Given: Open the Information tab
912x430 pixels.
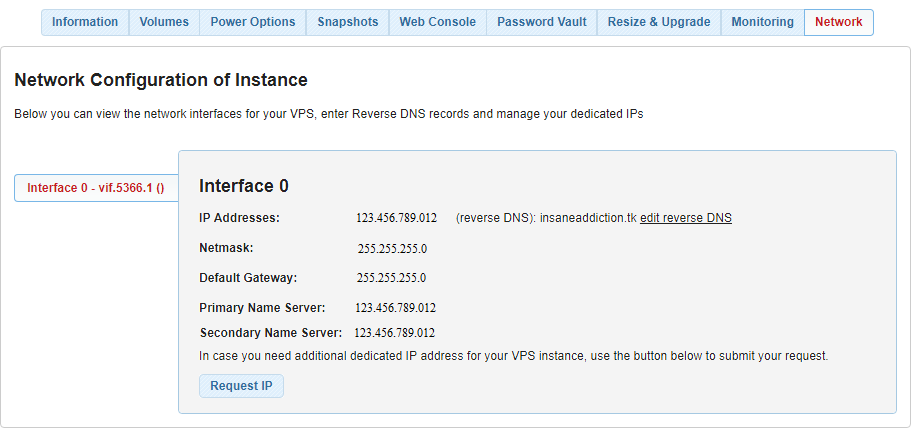Looking at the screenshot, I should tap(85, 22).
